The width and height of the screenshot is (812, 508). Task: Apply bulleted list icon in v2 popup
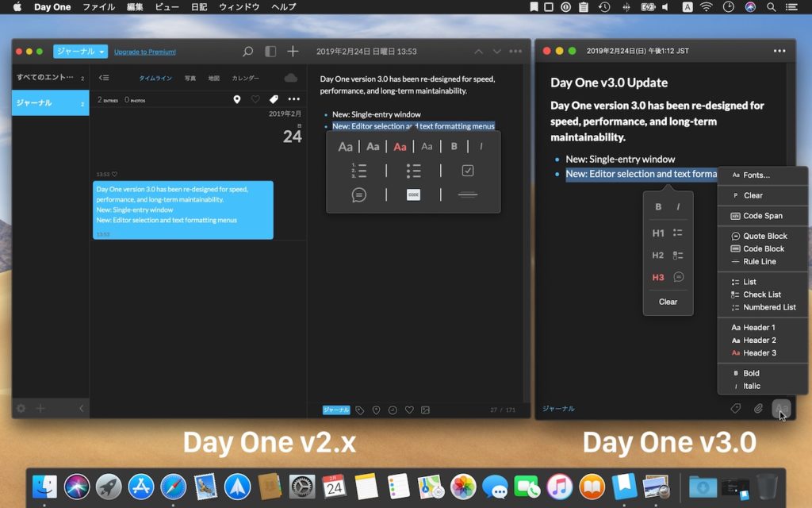413,171
